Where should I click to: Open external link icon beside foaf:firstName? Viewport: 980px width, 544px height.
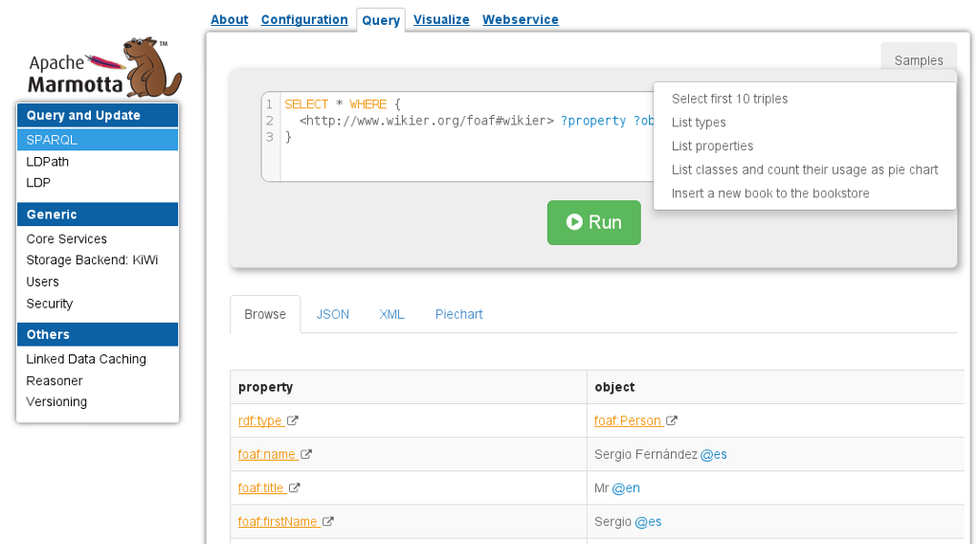[328, 522]
